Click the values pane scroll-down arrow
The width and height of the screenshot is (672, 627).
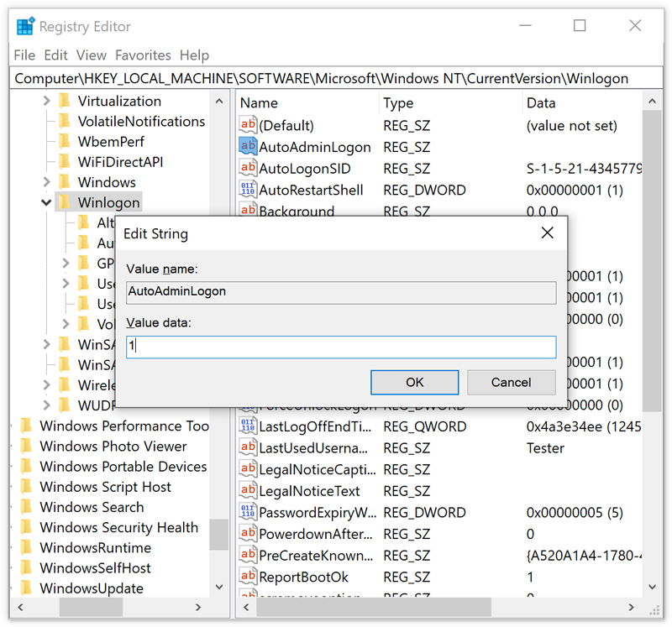tap(653, 587)
